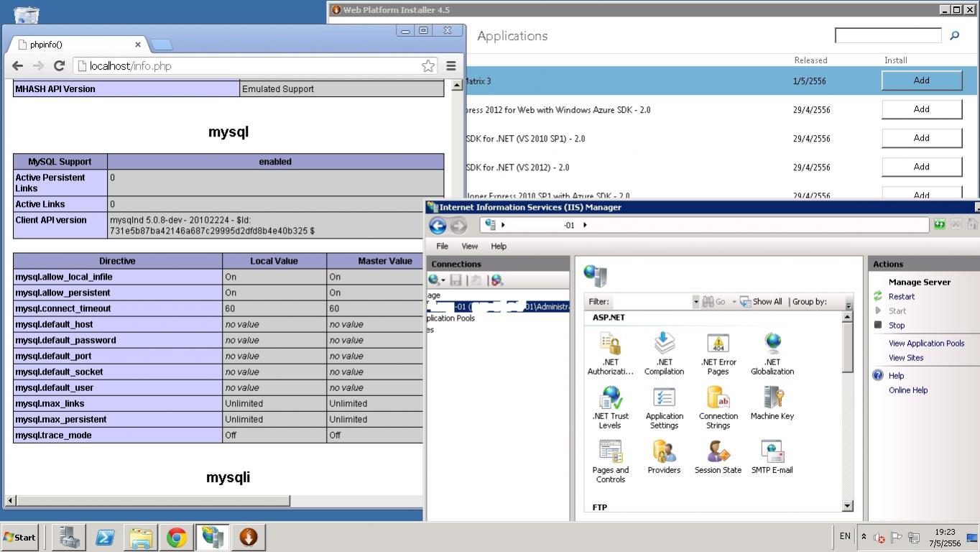Expand new connection icon dropdown arrow
980x552 pixels.
443,281
